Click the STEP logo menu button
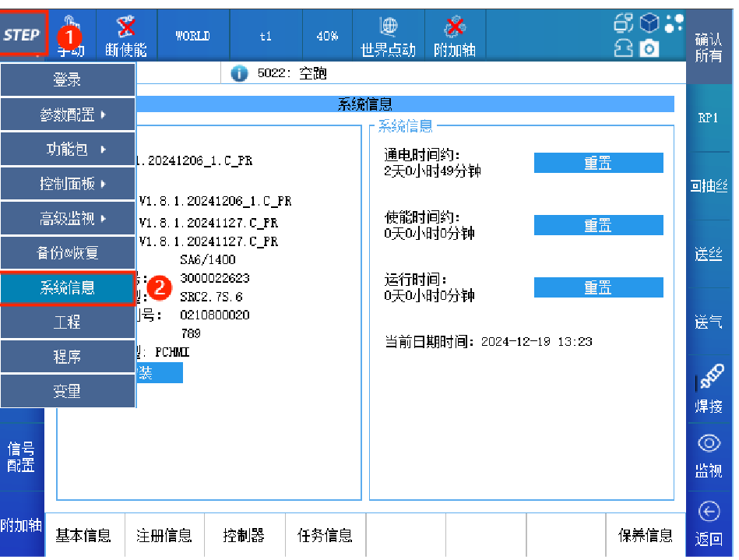This screenshot has height=560, width=739. click(23, 34)
